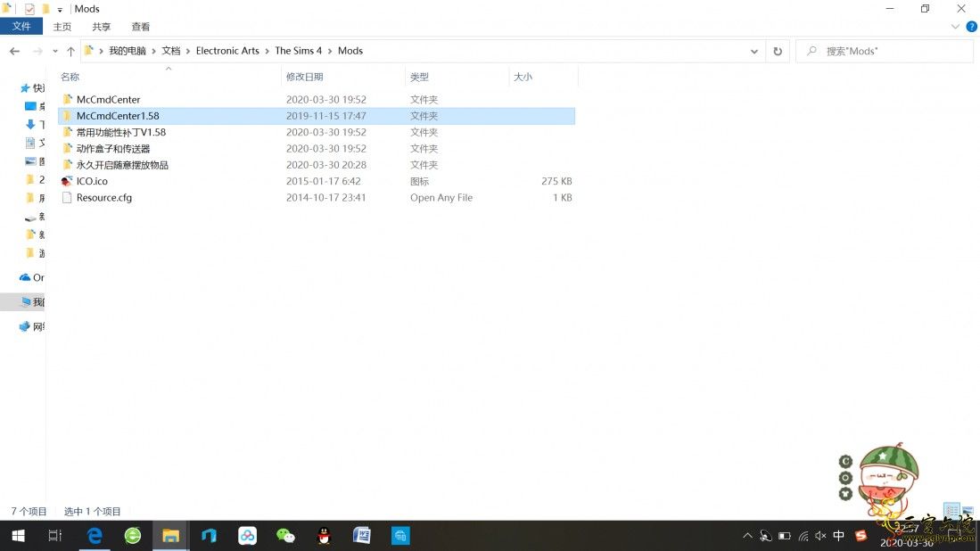The height and width of the screenshot is (551, 980).
Task: Switch to the 主页 ribbon tab
Action: (62, 27)
